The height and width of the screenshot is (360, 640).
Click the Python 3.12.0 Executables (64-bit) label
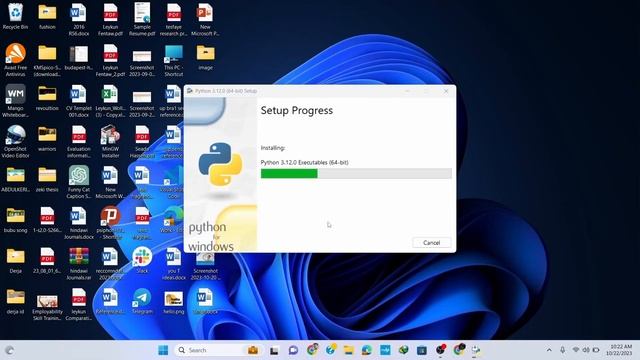click(x=304, y=162)
